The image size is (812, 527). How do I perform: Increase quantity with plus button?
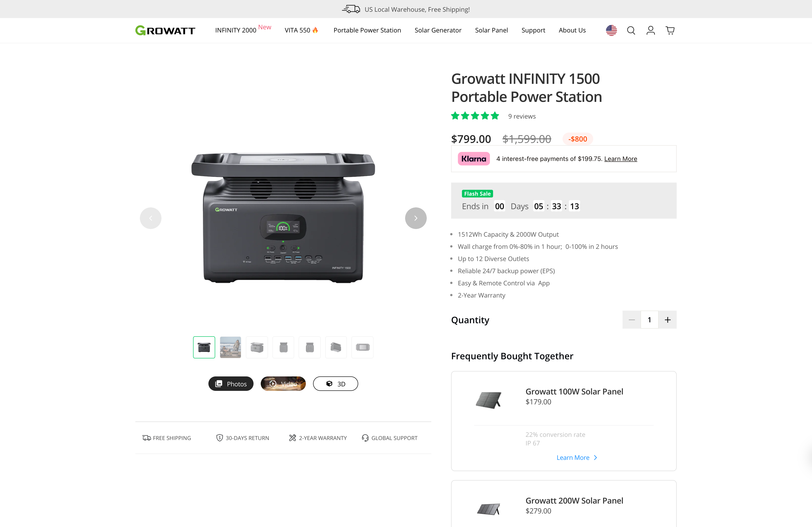point(667,320)
